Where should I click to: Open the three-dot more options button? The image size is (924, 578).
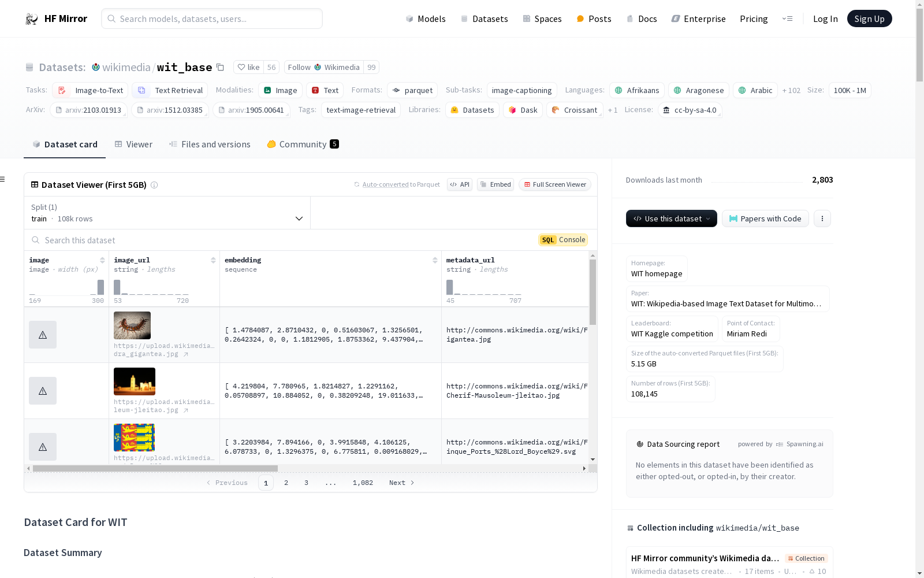coord(822,218)
